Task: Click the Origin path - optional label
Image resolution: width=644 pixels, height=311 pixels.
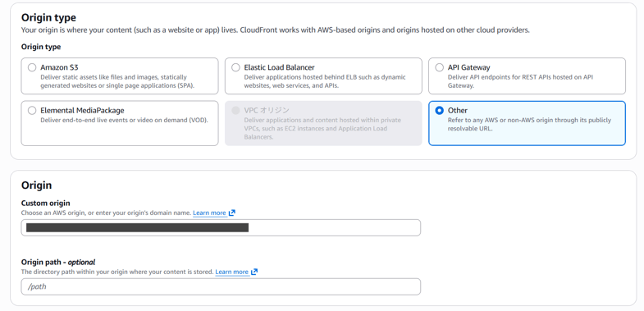Action: 58,262
